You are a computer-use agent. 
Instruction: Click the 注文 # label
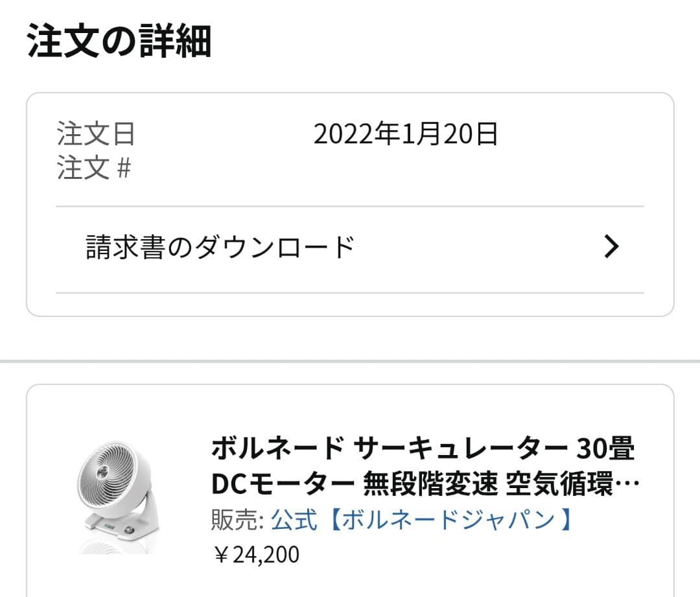[94, 169]
